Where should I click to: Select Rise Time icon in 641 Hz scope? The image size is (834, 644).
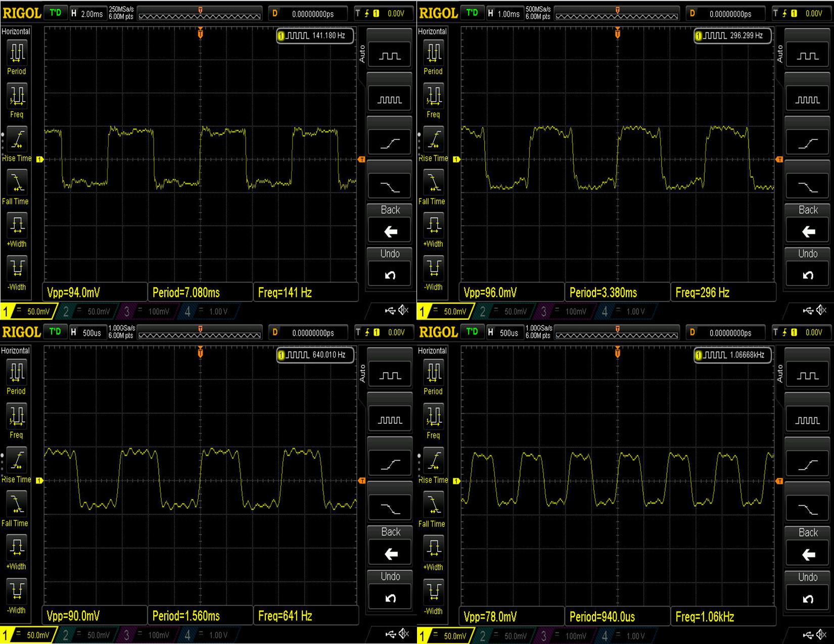click(x=17, y=460)
